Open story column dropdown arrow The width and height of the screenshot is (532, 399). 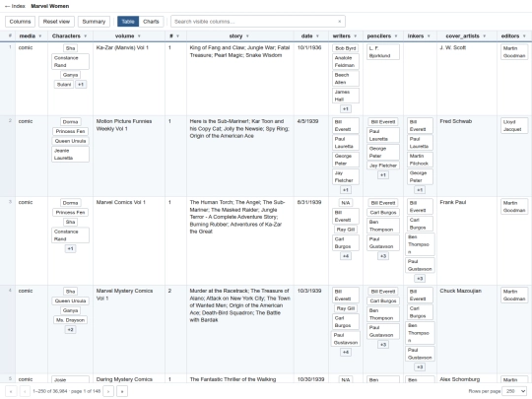(x=247, y=36)
